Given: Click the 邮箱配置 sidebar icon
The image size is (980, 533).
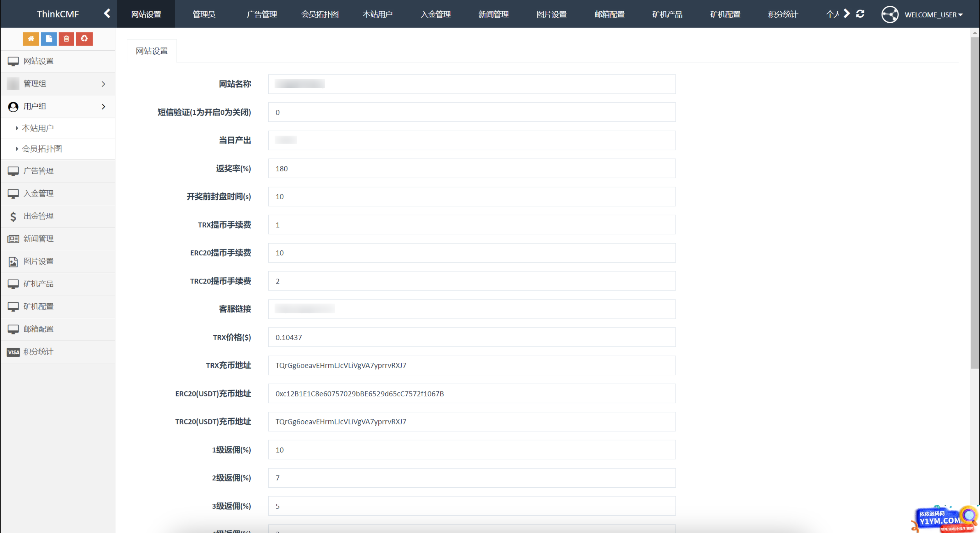Looking at the screenshot, I should 13,328.
